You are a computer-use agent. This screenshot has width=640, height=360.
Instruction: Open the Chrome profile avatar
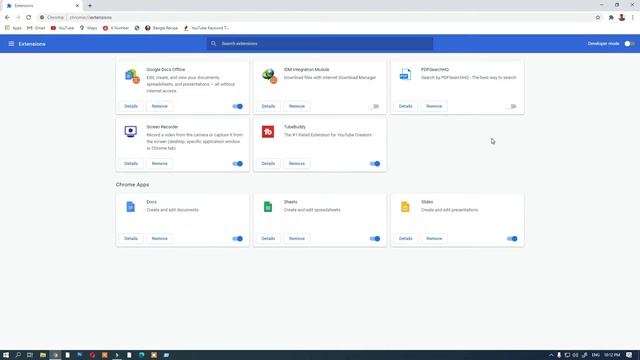point(622,18)
